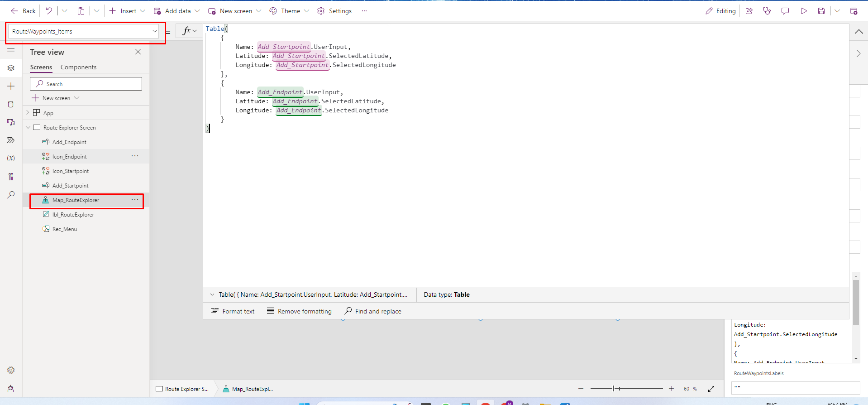This screenshot has height=405, width=868.
Task: Click the Share icon in top toolbar
Action: click(x=749, y=11)
